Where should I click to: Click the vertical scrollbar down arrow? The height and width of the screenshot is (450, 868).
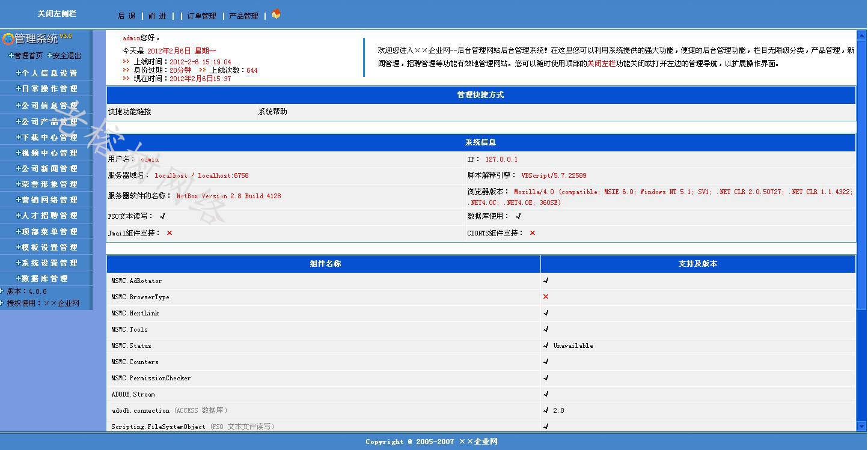[x=862, y=426]
